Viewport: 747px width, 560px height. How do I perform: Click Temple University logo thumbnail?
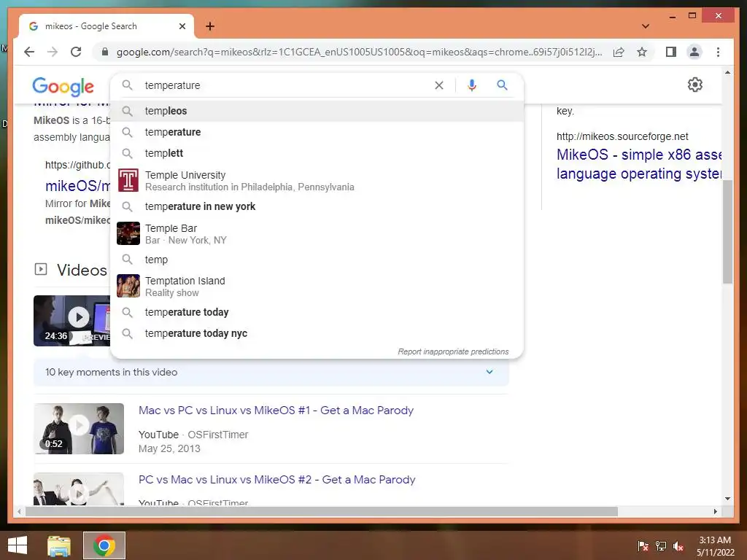128,181
